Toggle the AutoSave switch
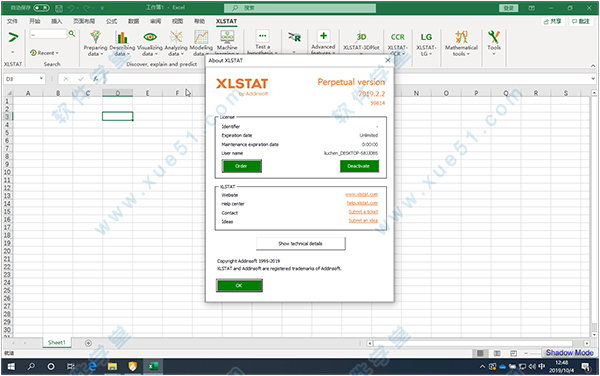Screen dimensions: 600x376 coord(41,8)
